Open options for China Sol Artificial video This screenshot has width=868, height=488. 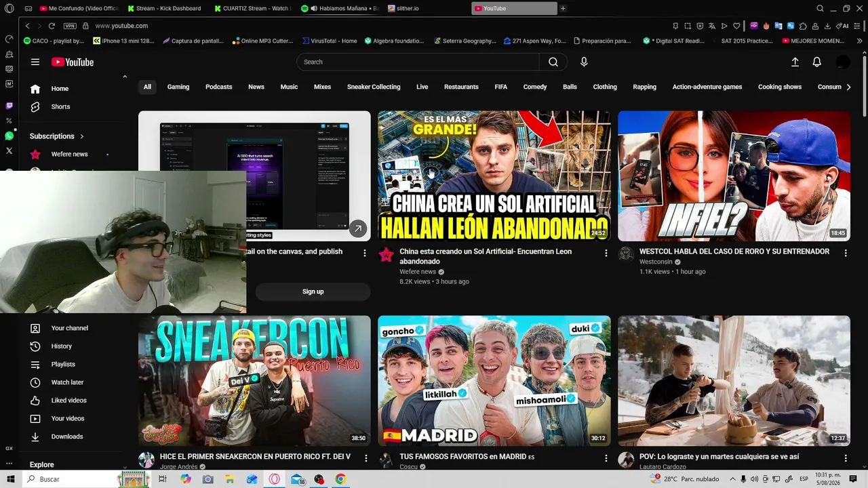coord(606,253)
